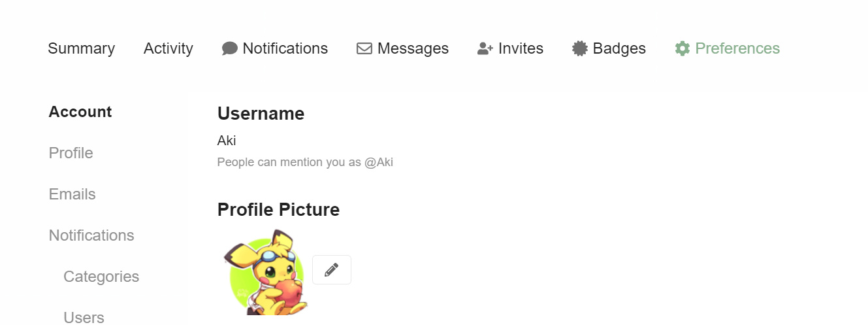Click the "People can mention you as @Aki" hint
868x325 pixels.
click(305, 162)
